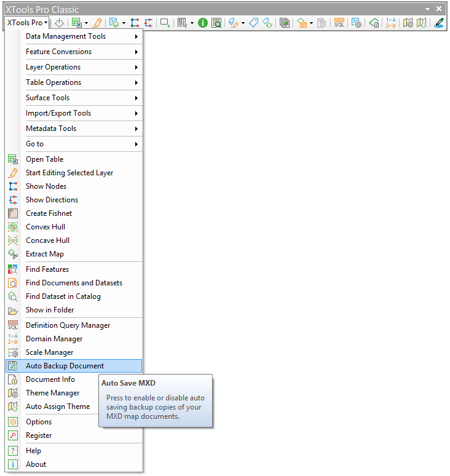
Task: Open Find Documents and Datasets
Action: click(74, 283)
